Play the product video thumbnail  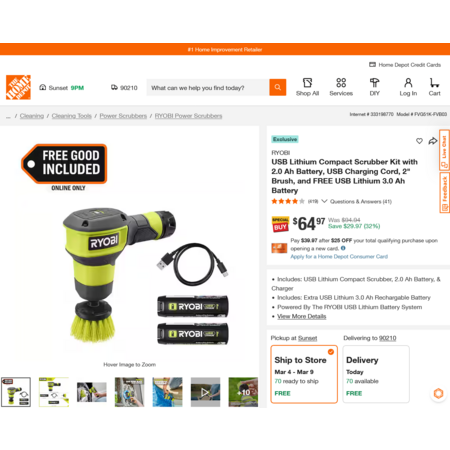205,392
